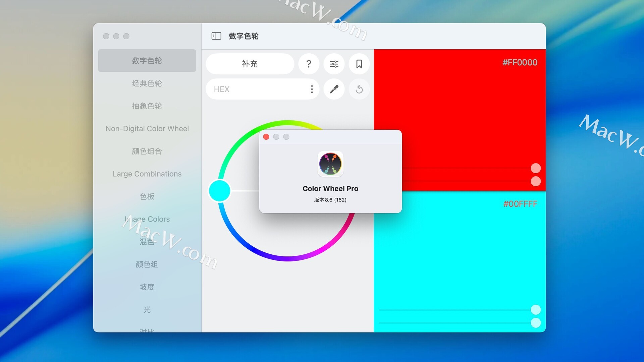Open Large Combinations in the sidebar
Screen dimensions: 644x362
(147, 174)
